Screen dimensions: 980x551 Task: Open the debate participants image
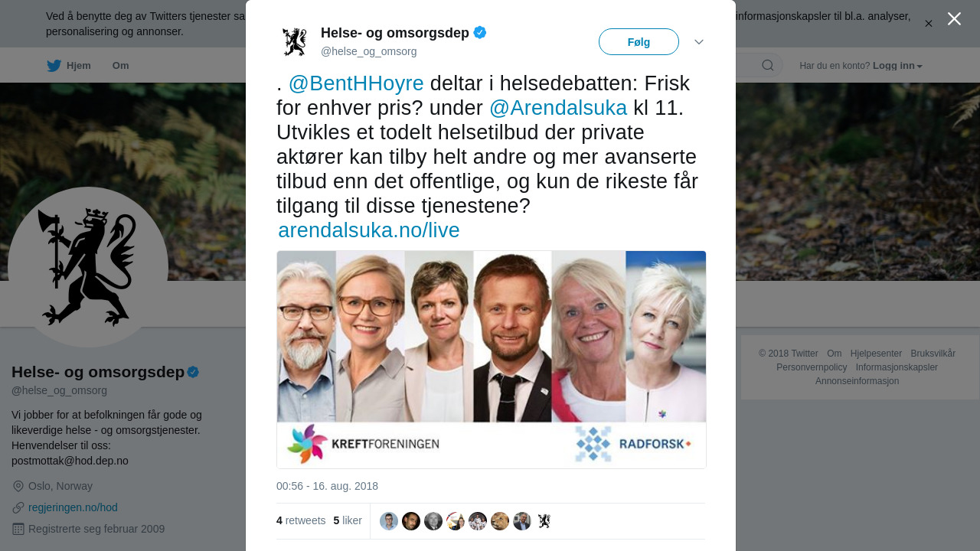(492, 360)
